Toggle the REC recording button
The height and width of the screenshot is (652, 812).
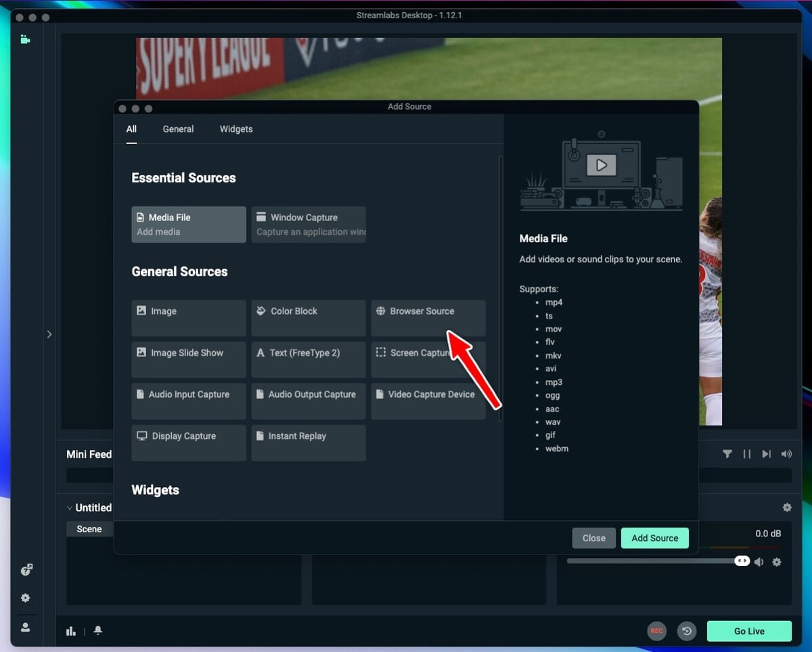click(x=656, y=630)
